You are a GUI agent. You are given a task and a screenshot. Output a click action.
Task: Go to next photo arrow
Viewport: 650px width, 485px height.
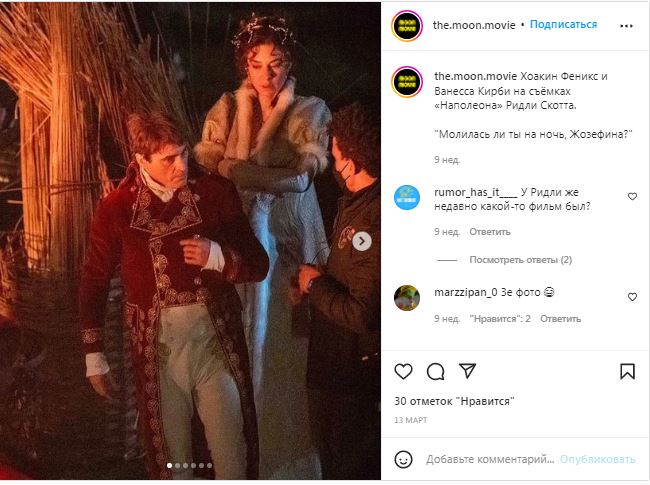point(363,241)
